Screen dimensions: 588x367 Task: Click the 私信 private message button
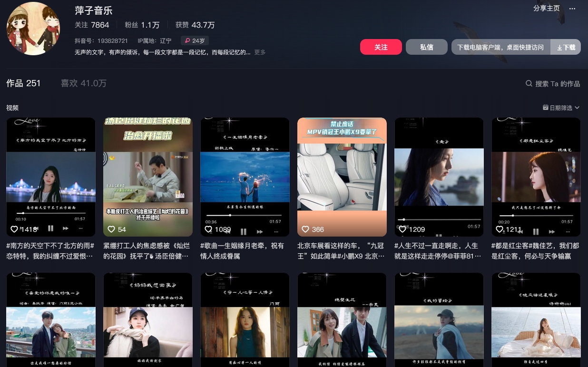[427, 47]
